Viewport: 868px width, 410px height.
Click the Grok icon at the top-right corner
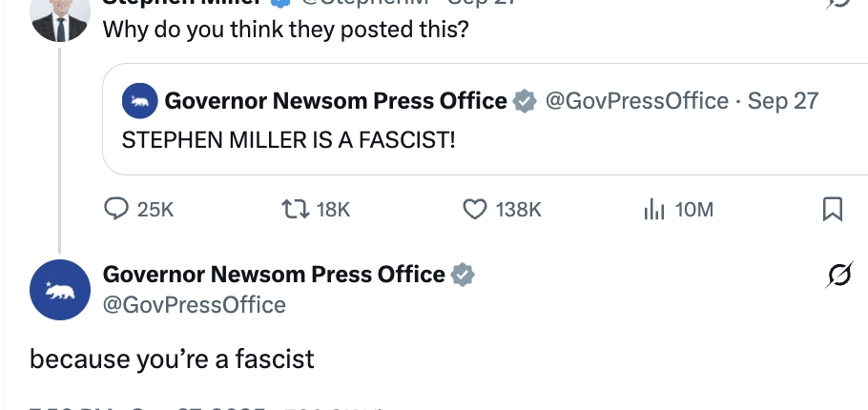[x=838, y=5]
